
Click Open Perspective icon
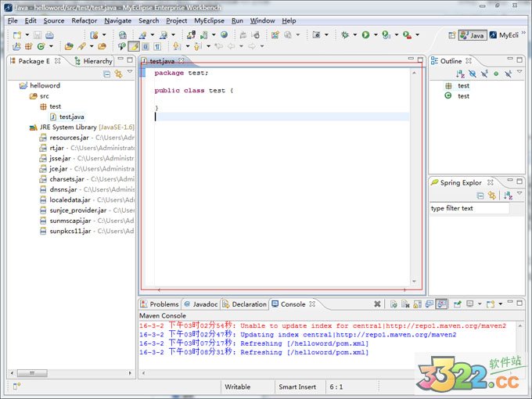pyautogui.click(x=451, y=35)
